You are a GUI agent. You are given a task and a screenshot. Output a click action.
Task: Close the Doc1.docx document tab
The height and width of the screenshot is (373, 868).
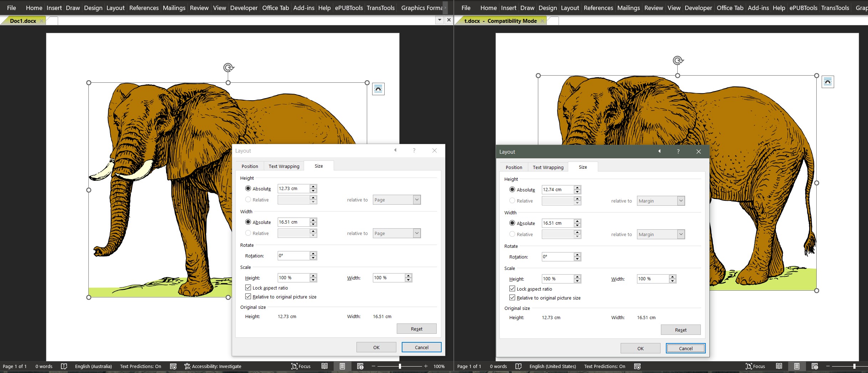click(41, 21)
